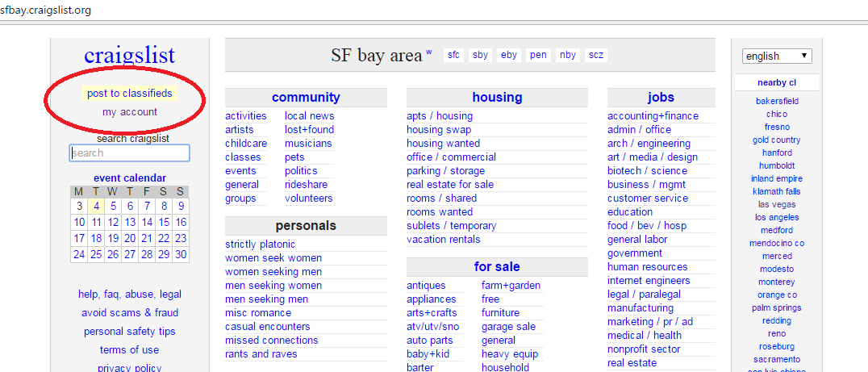The image size is (868, 372).
Task: Click the craigslist site logo
Action: [x=130, y=56]
